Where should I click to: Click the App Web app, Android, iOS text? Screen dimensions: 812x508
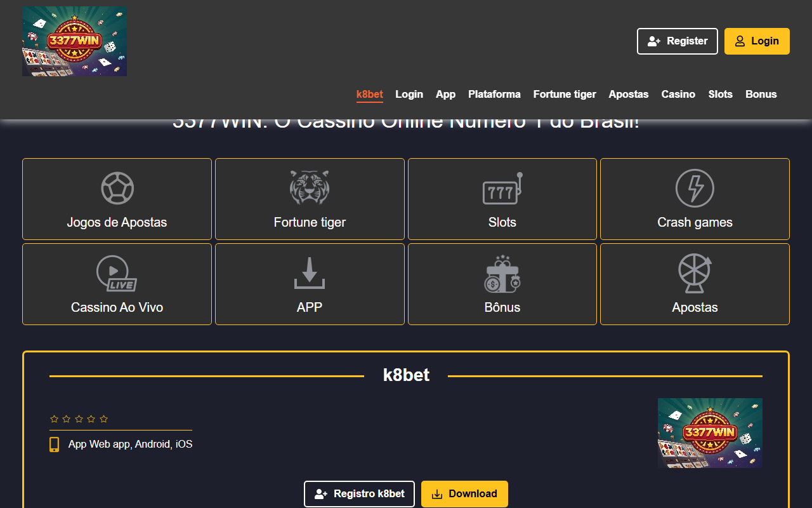click(130, 444)
